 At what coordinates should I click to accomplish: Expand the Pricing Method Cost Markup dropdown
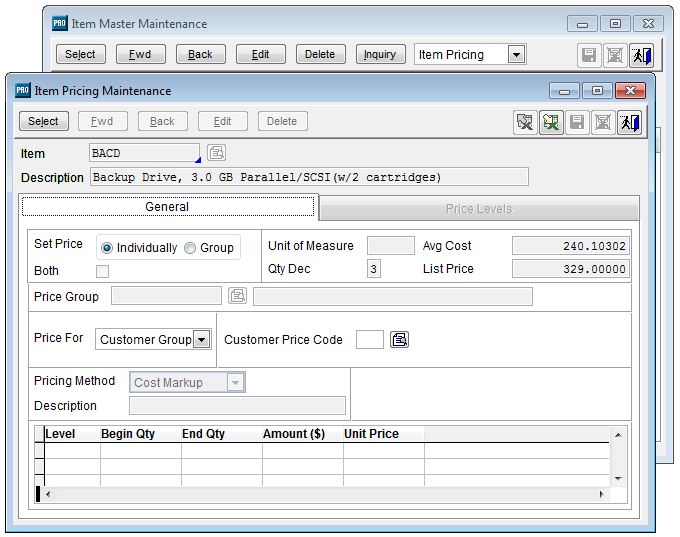pos(235,383)
